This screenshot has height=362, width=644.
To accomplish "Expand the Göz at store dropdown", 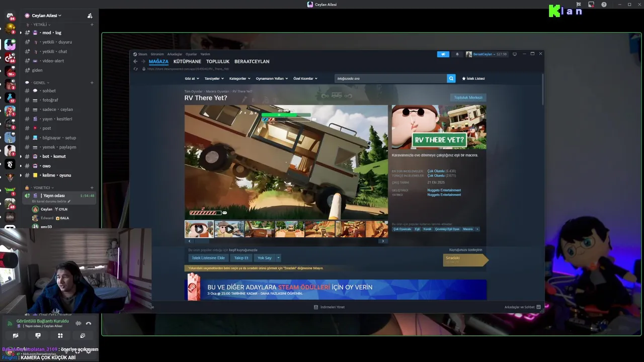I will pyautogui.click(x=192, y=78).
